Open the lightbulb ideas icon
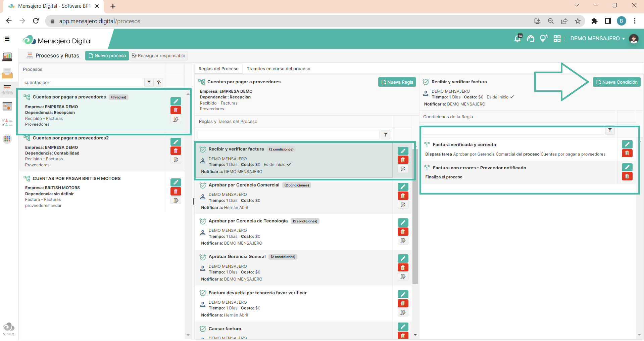 coord(543,39)
